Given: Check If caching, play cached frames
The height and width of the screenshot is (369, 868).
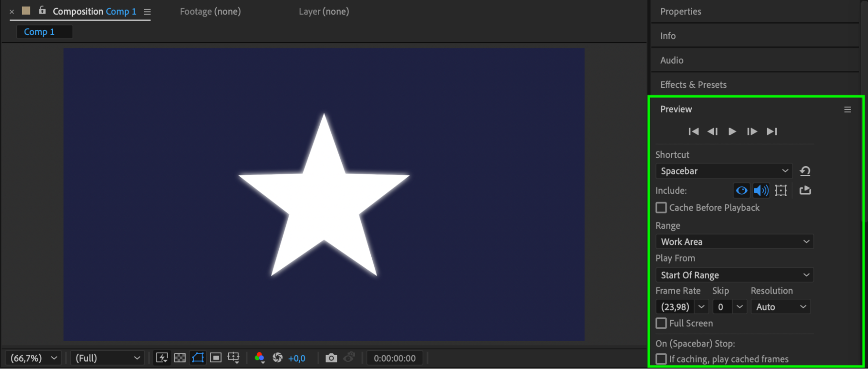Looking at the screenshot, I should click(x=661, y=359).
